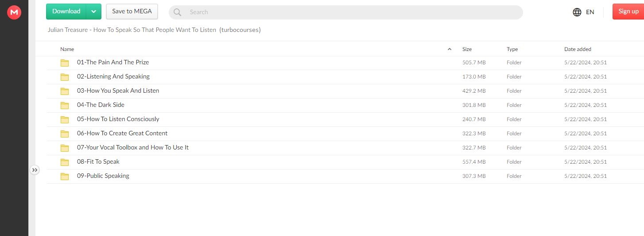Click folder icon beside 02-Listening And Speaking
Viewport: 644px width, 236px height.
pyautogui.click(x=65, y=77)
